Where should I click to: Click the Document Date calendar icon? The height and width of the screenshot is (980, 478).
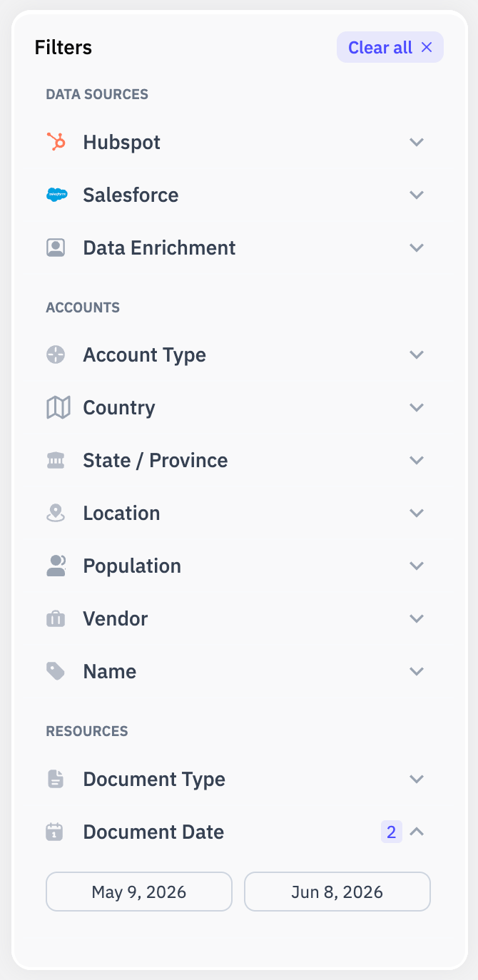[54, 832]
